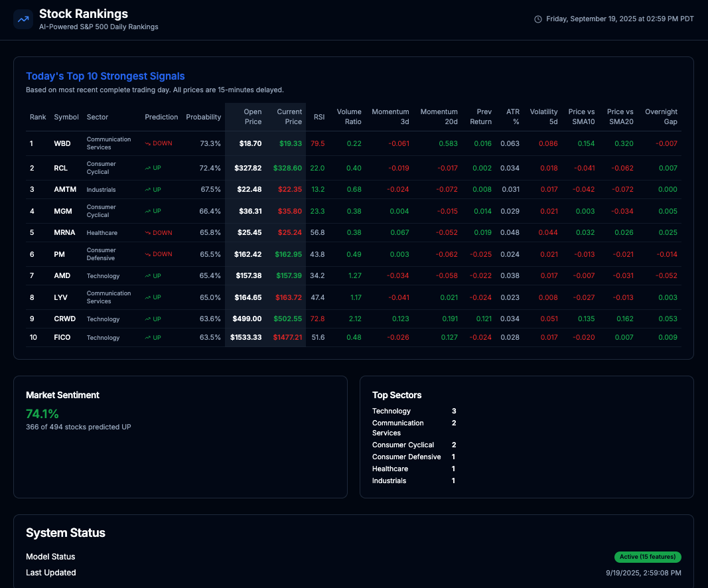The height and width of the screenshot is (588, 708).
Task: Click the Momentum 20d column header
Action: (439, 117)
